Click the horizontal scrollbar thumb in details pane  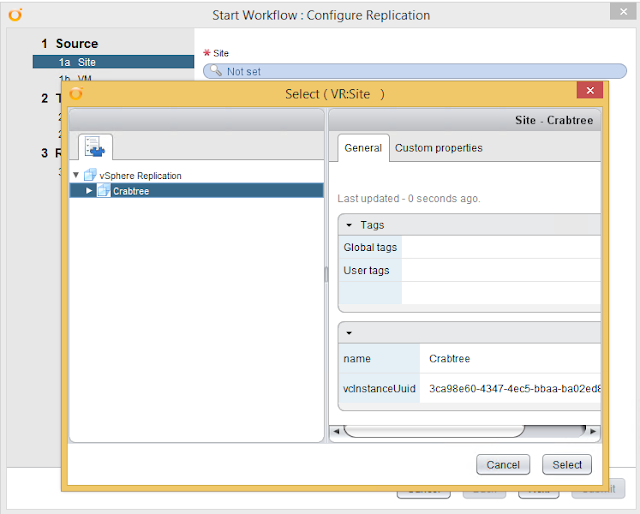click(x=434, y=431)
